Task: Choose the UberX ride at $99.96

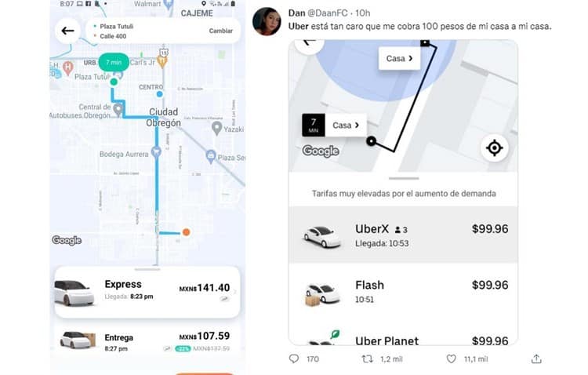Action: click(x=404, y=235)
